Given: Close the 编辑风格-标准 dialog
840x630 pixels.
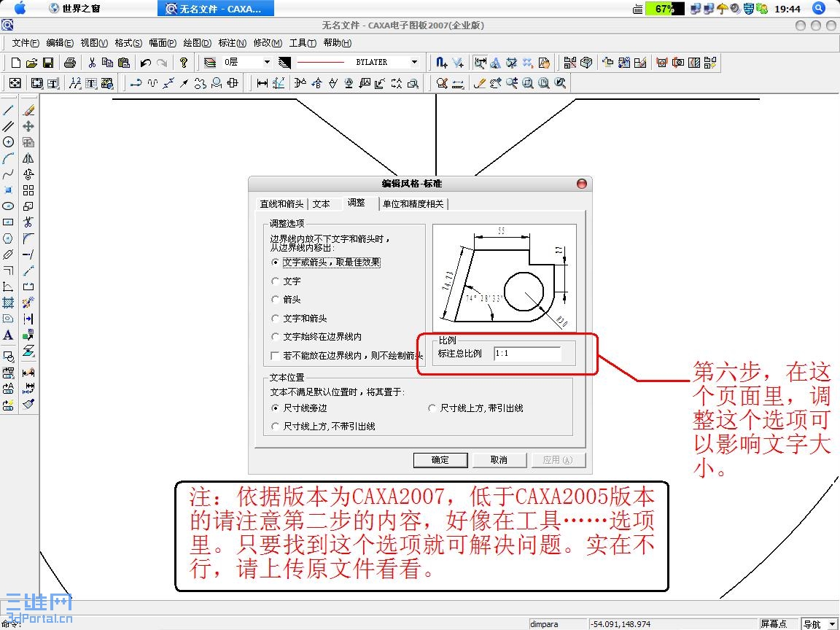Looking at the screenshot, I should 582,184.
